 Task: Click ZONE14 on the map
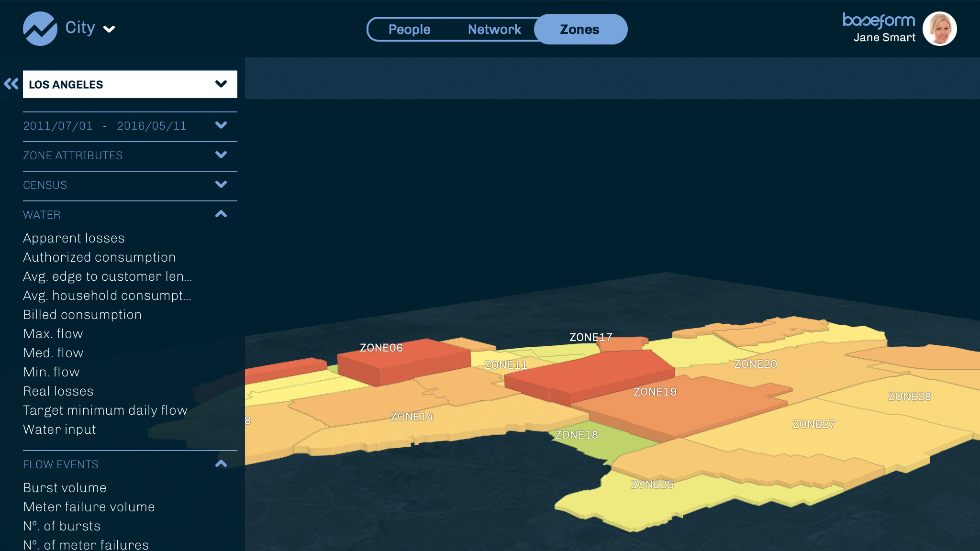[x=412, y=417]
